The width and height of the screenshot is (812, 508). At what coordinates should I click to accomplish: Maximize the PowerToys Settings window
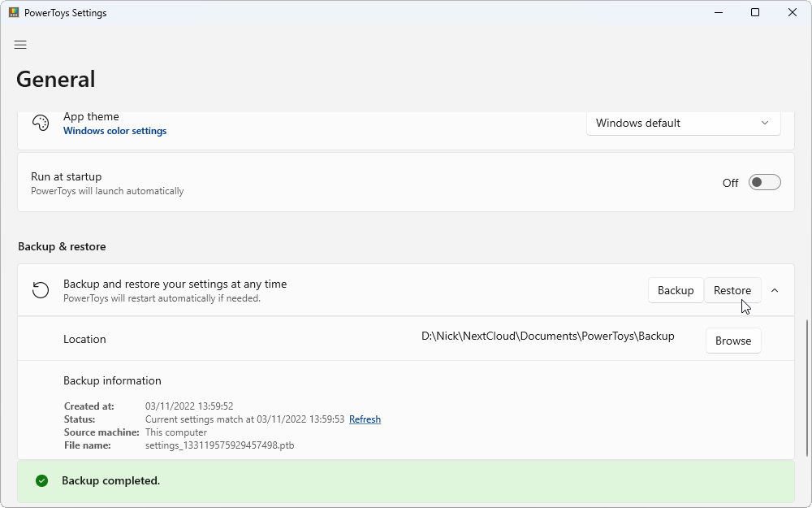(x=755, y=13)
